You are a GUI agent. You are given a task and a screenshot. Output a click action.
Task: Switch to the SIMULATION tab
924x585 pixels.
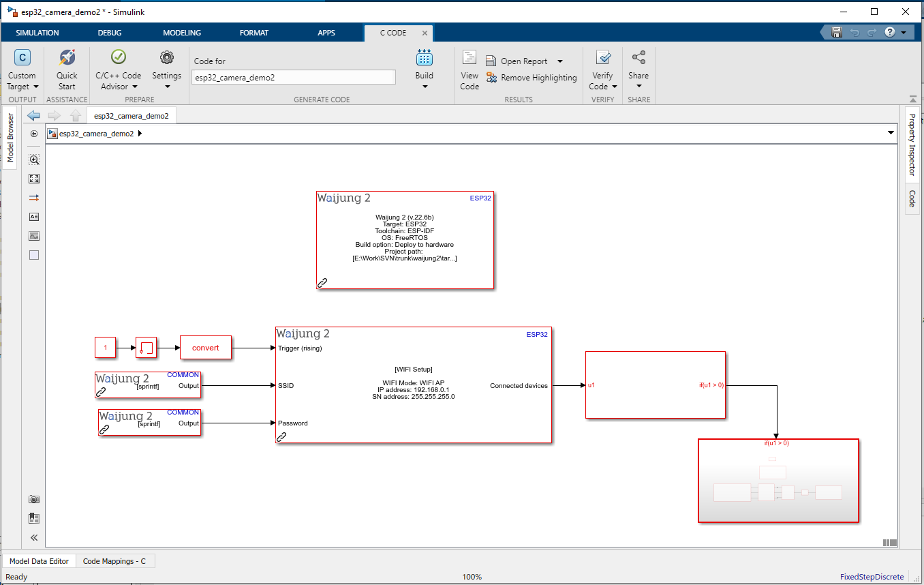tap(37, 33)
